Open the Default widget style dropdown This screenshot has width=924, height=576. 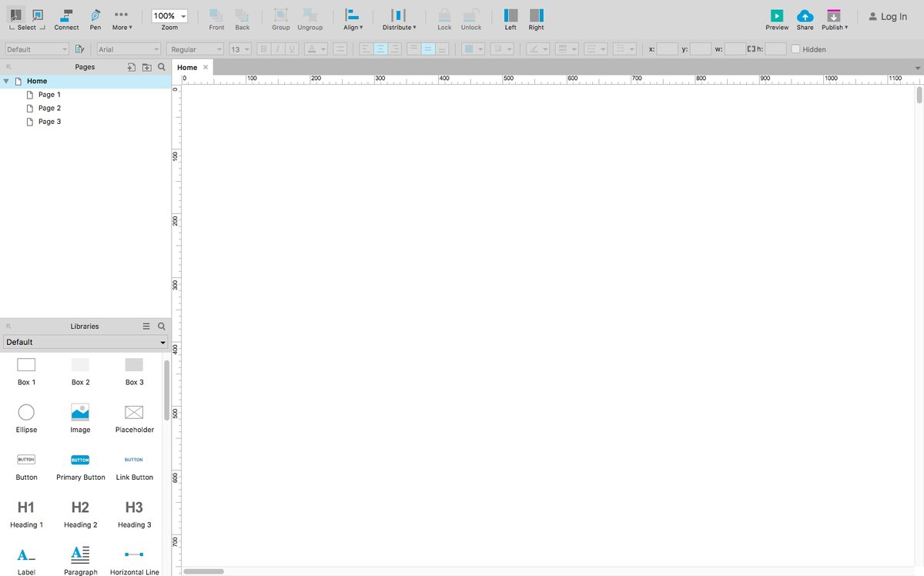point(37,49)
